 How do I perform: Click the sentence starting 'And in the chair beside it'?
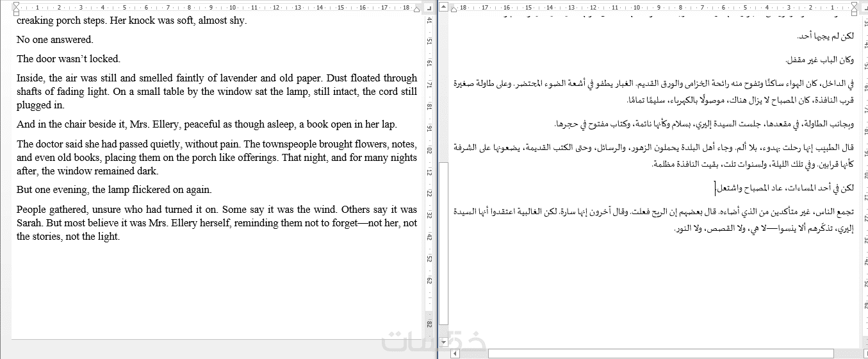(207, 124)
